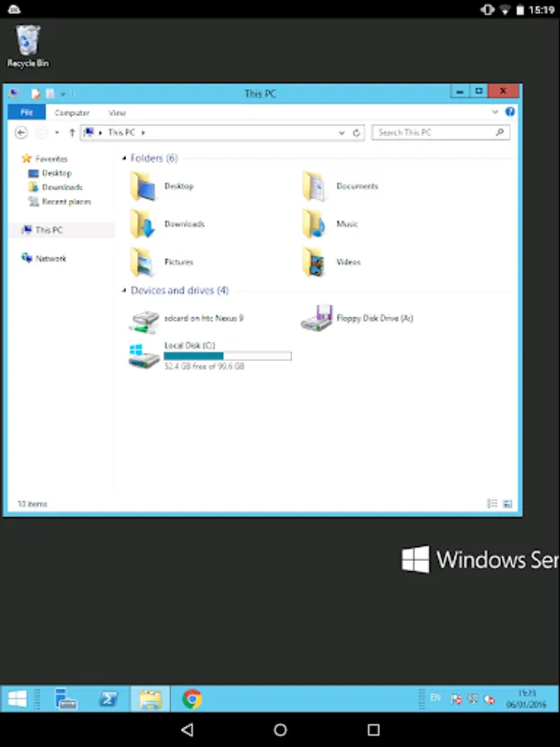This screenshot has height=747, width=560.
Task: Open Google Chrome from the taskbar
Action: point(192,699)
